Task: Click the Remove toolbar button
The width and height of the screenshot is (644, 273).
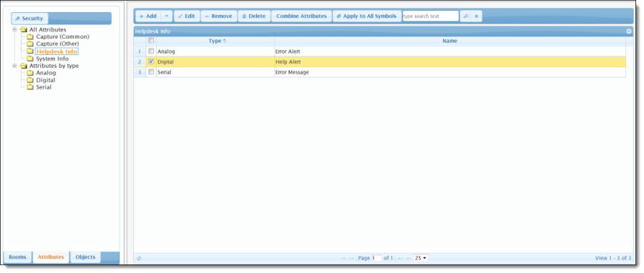Action: [x=218, y=16]
